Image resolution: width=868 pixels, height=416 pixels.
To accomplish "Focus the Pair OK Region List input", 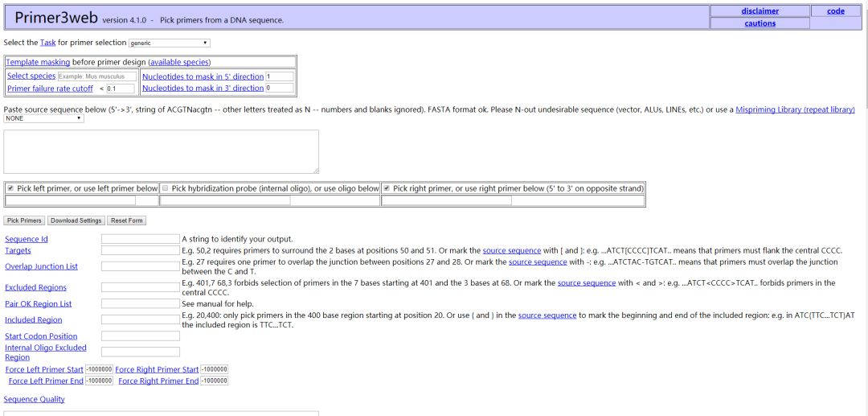I will (x=141, y=303).
